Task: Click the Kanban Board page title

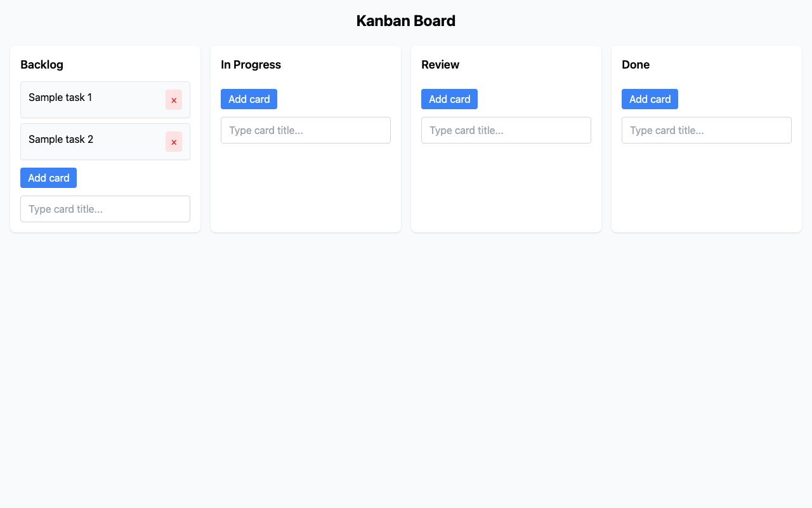Action: (x=406, y=21)
